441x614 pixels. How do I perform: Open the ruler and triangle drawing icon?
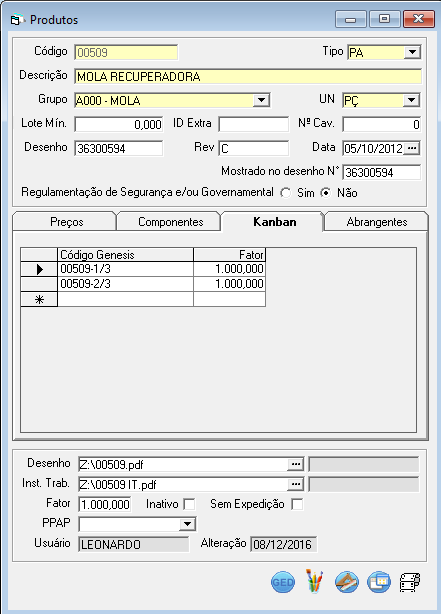(x=347, y=582)
